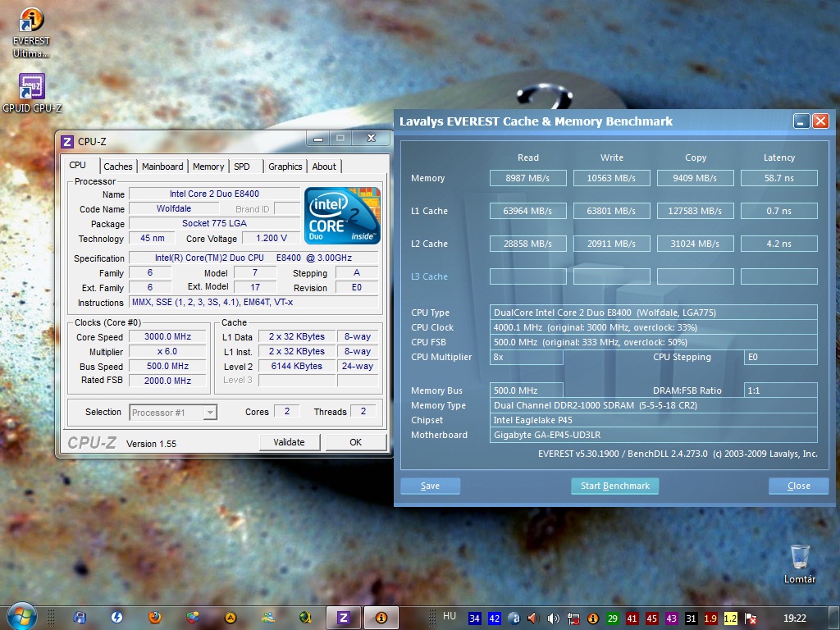Click the Core Voltage value 1.200 V

point(271,239)
